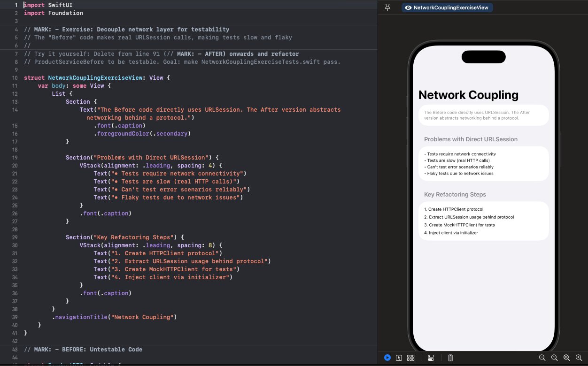The height and width of the screenshot is (366, 588).
Task: Toggle the pin for the current preview
Action: (387, 7)
